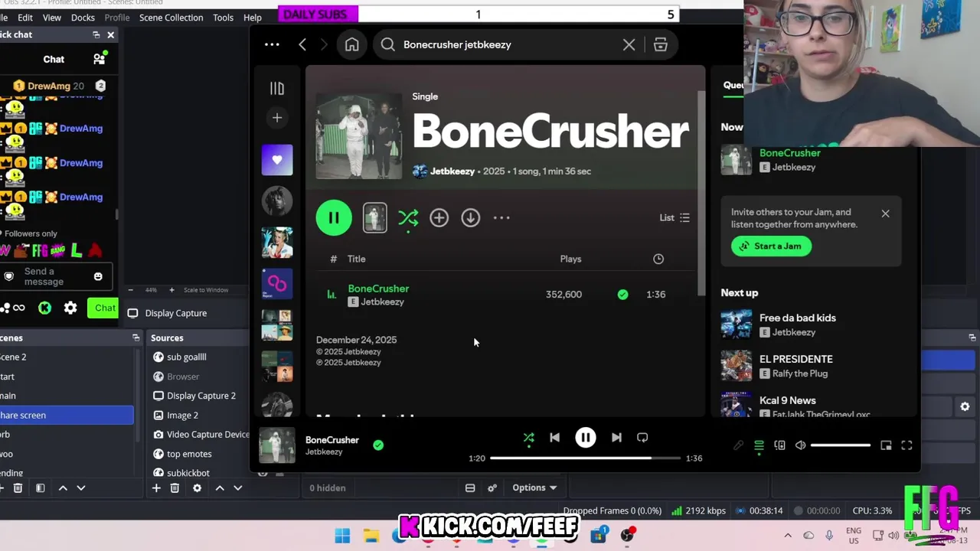This screenshot has width=980, height=551.
Task: Toggle saved checkmark in now-playing bar
Action: point(378,445)
